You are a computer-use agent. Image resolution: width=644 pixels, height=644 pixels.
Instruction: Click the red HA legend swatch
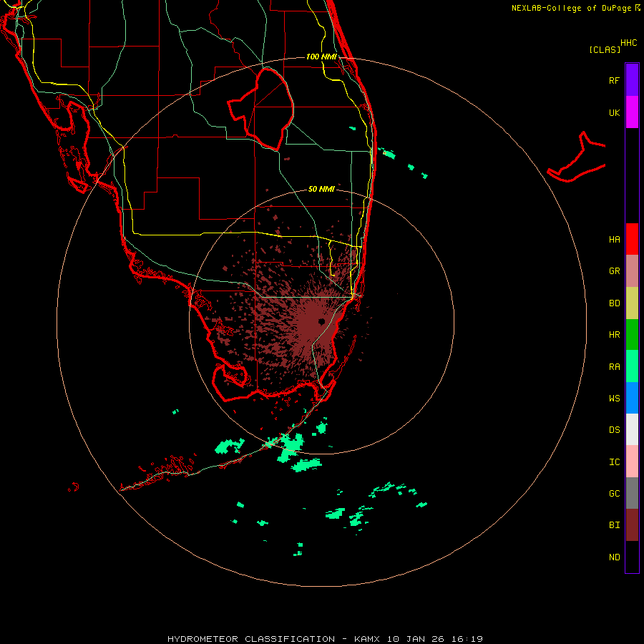(632, 239)
